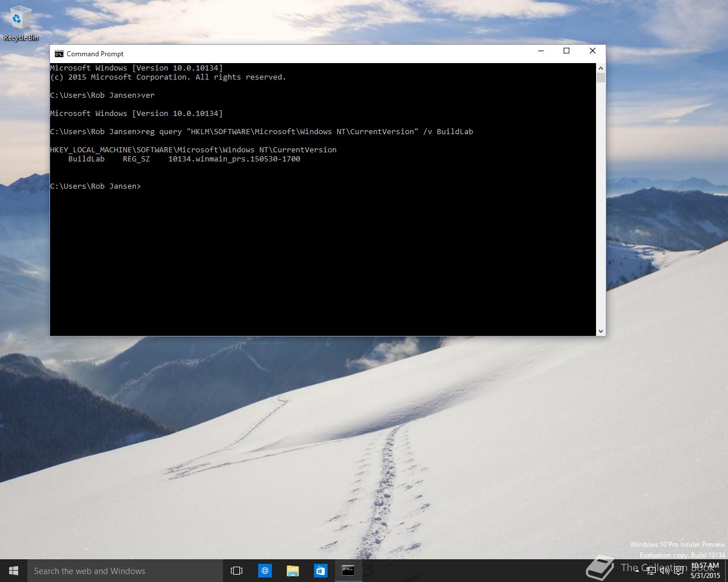728x582 pixels.
Task: Click the Command Prompt title bar icon
Action: pos(59,54)
